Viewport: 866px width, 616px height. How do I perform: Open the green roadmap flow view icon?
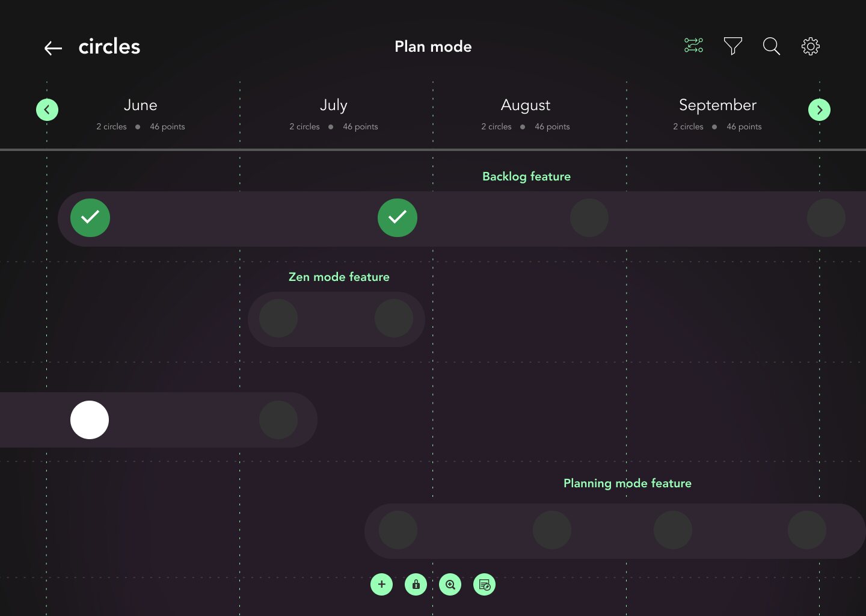(x=693, y=46)
